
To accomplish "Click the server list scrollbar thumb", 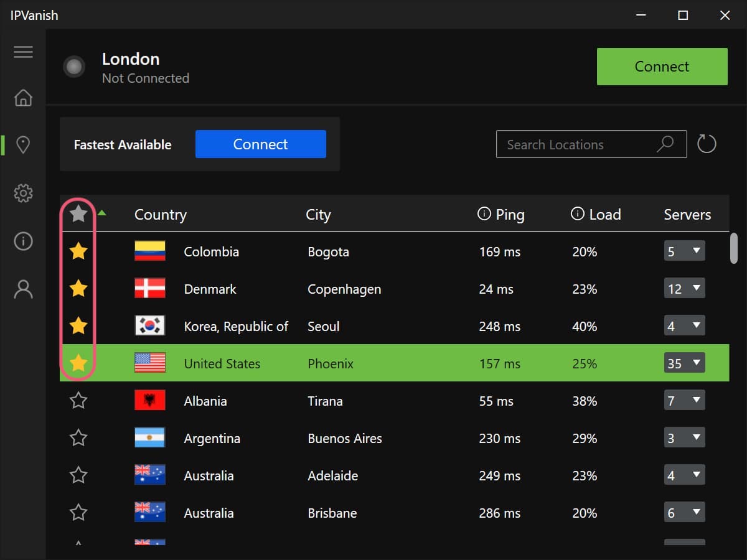I will 734,248.
